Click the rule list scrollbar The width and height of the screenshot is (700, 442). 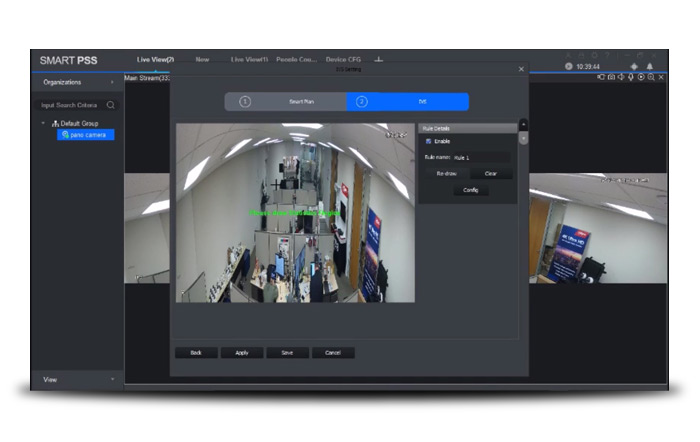(523, 135)
